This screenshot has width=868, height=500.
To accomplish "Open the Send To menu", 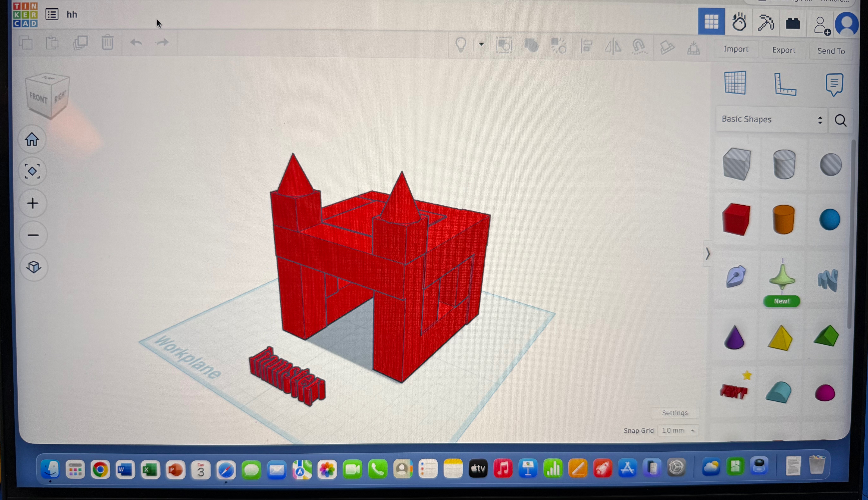I will (831, 51).
